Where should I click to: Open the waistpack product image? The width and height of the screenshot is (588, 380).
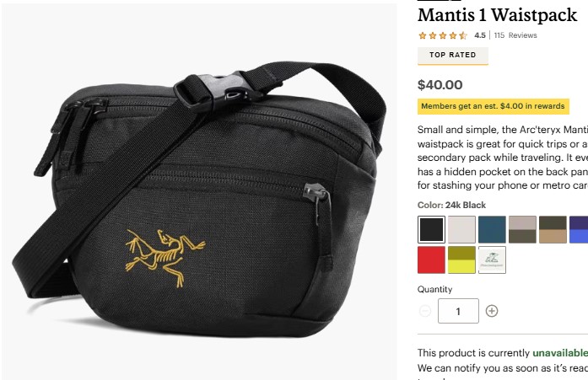pos(199,191)
